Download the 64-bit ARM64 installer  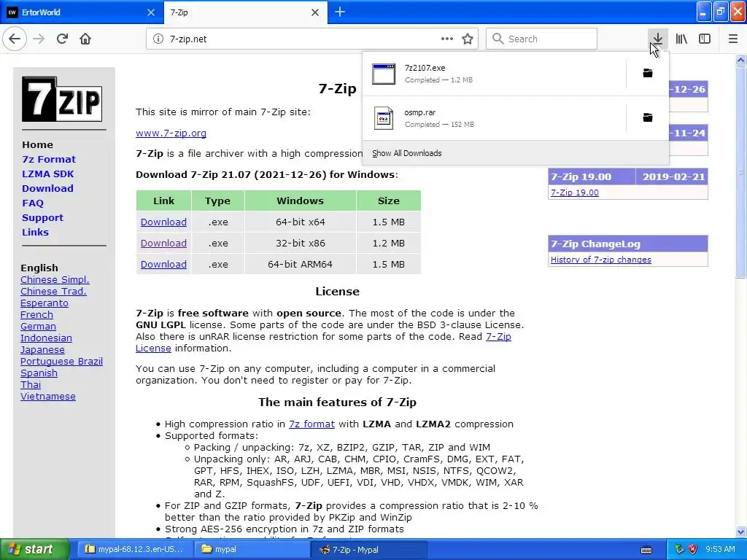point(163,264)
